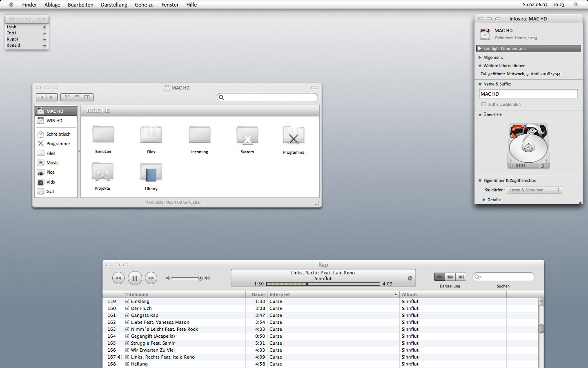Go forward in Finder window
The image size is (588, 368).
(x=52, y=97)
